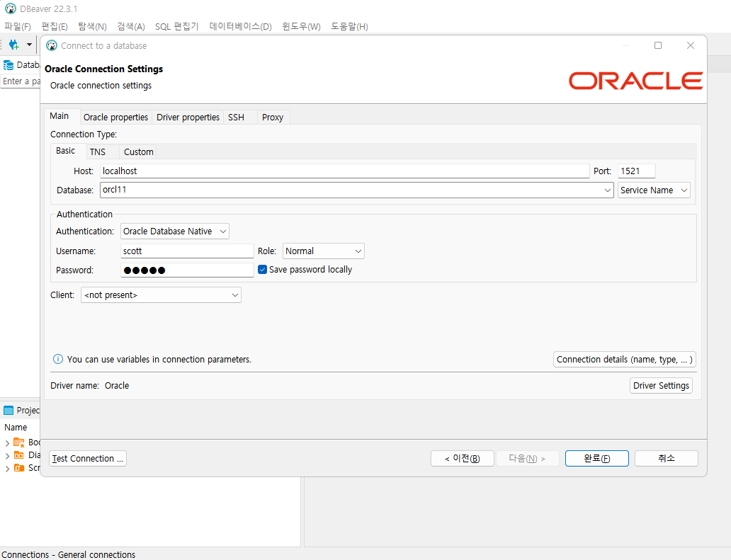Click the 완료(F) finish button
Image resolution: width=731 pixels, height=560 pixels.
596,459
